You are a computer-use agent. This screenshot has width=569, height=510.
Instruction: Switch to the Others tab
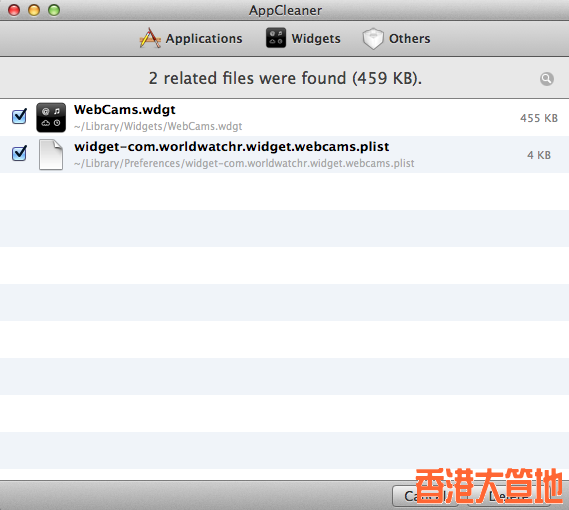pos(396,38)
